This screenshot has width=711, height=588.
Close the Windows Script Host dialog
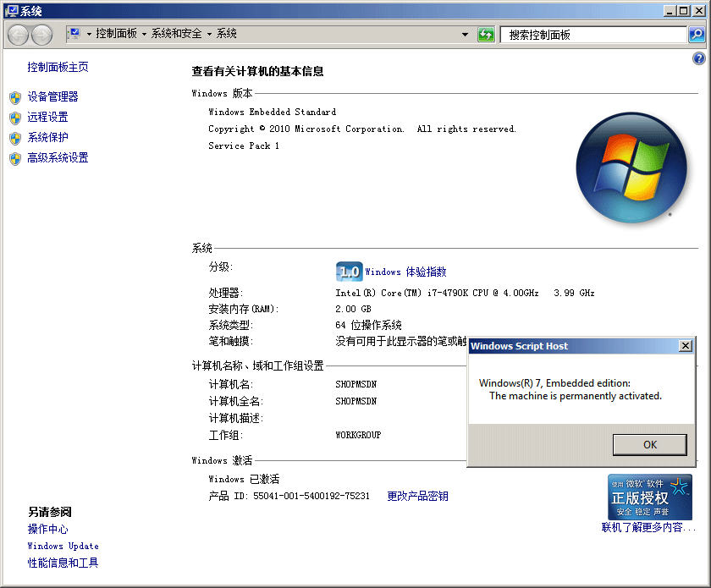point(686,346)
